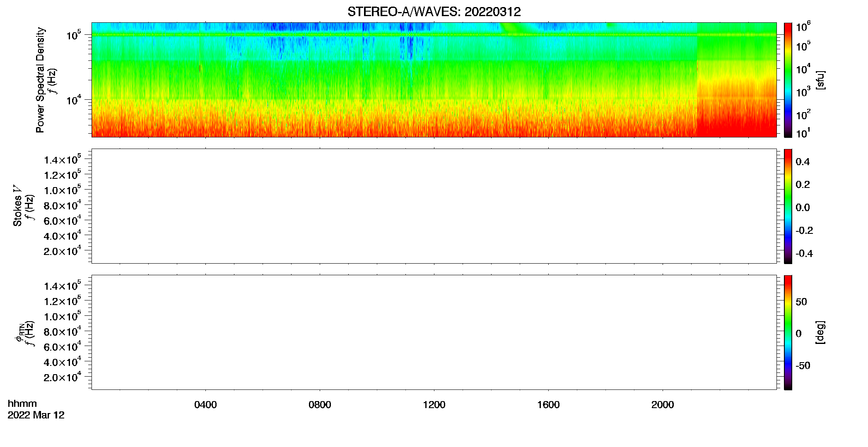Image resolution: width=868 pixels, height=447 pixels.
Task: Click the Stokes V colorbar
Action: pyautogui.click(x=788, y=206)
